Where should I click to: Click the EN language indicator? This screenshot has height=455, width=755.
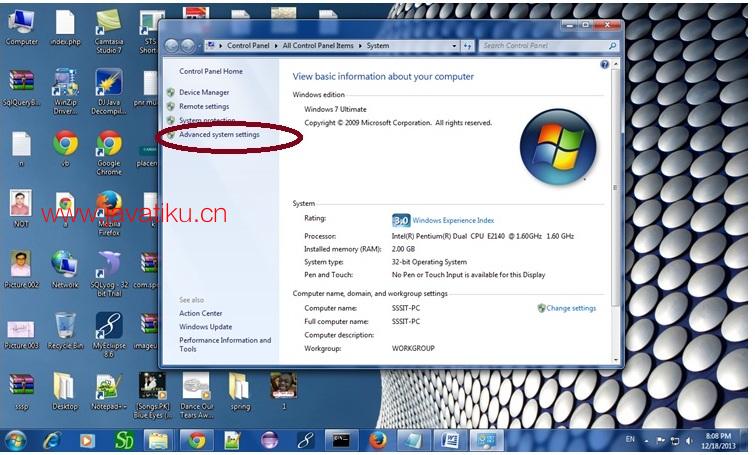tap(630, 440)
